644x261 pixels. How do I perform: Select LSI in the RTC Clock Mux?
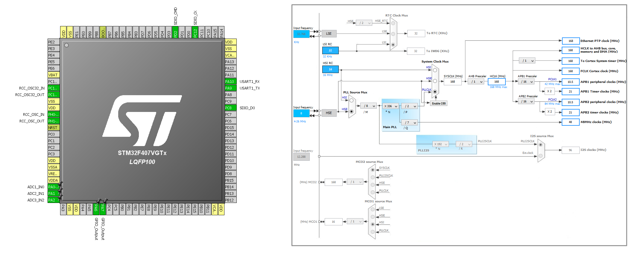coord(393,45)
